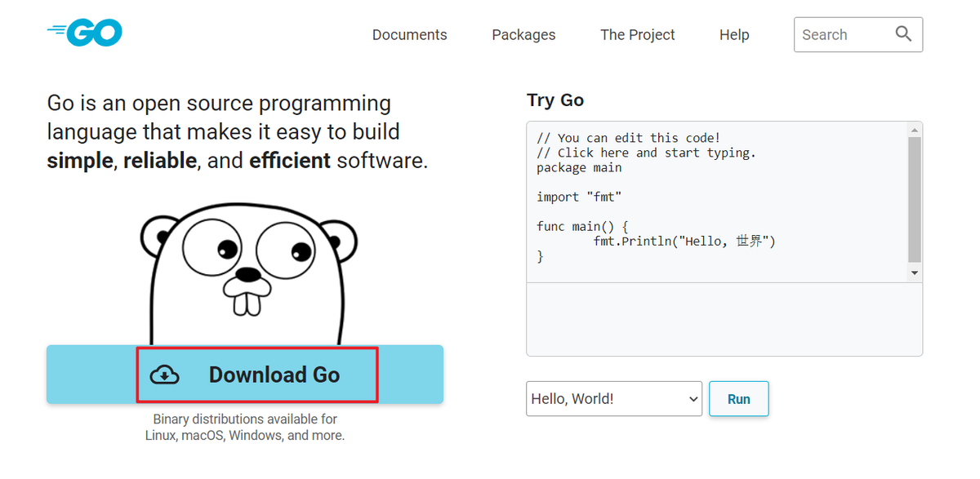
Task: Open the Documents menu item
Action: [x=410, y=34]
